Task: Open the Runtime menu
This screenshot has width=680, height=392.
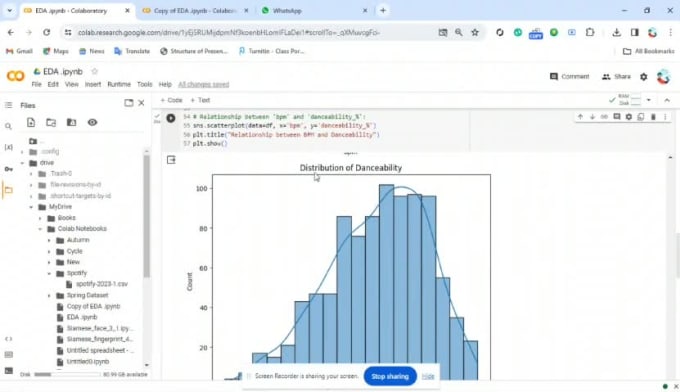Action: [119, 84]
